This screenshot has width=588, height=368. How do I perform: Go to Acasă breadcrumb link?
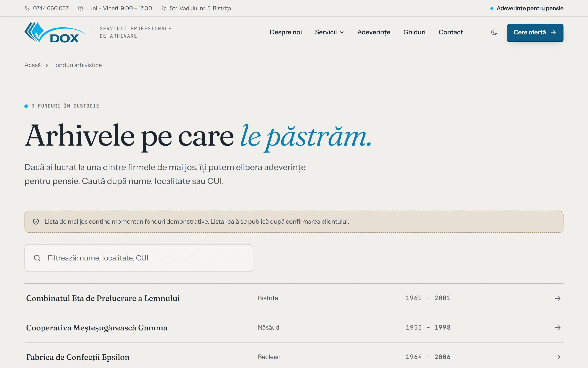click(32, 65)
